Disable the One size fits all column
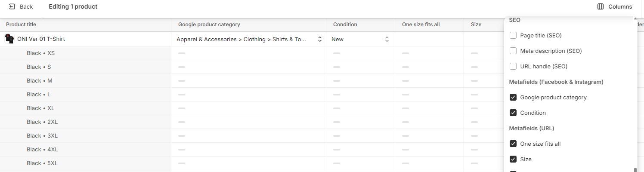 point(513,144)
